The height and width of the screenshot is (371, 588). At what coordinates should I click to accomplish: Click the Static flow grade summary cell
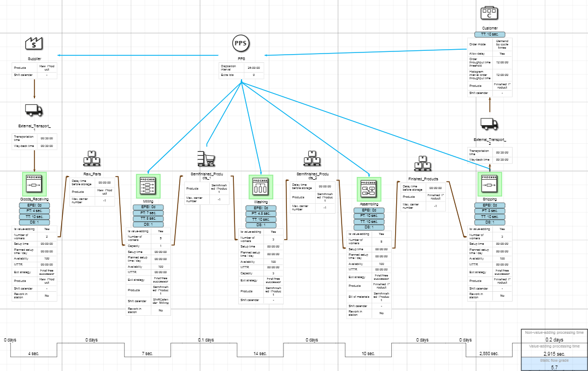pyautogui.click(x=554, y=360)
